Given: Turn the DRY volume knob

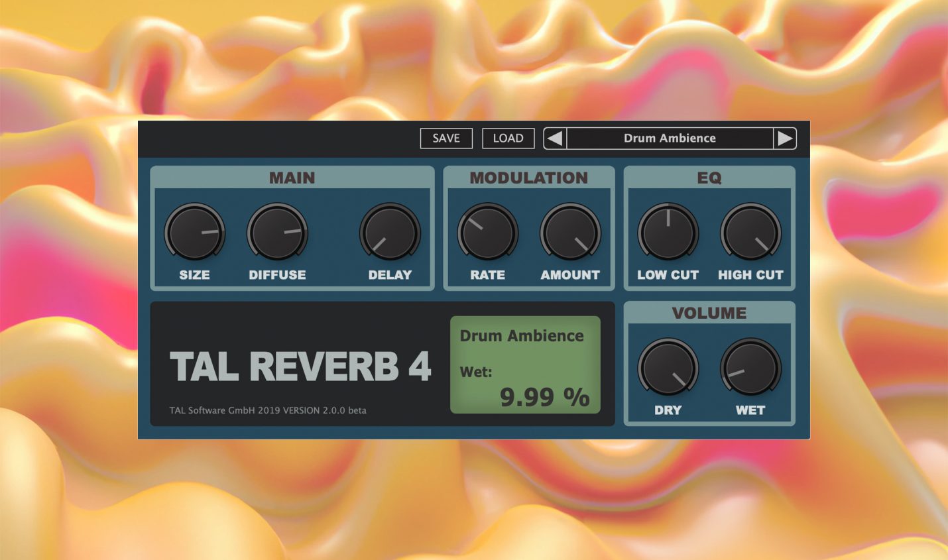Looking at the screenshot, I should (668, 368).
